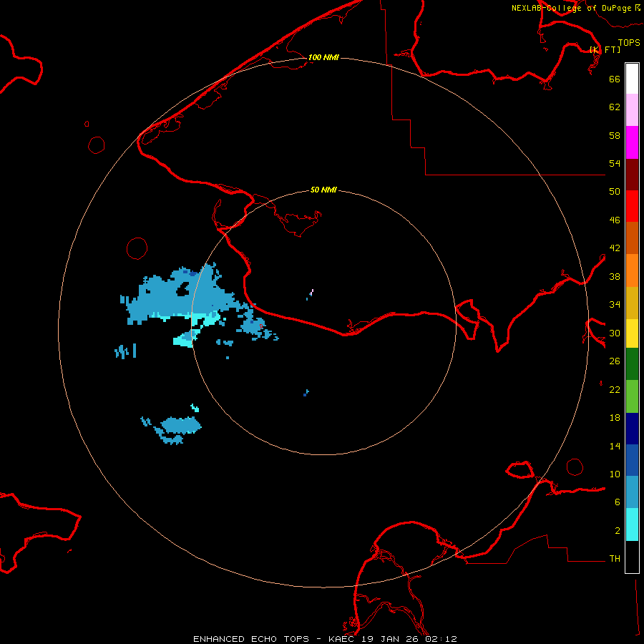Click the "6" legend value
Screen dimensions: 644x644
coord(618,502)
